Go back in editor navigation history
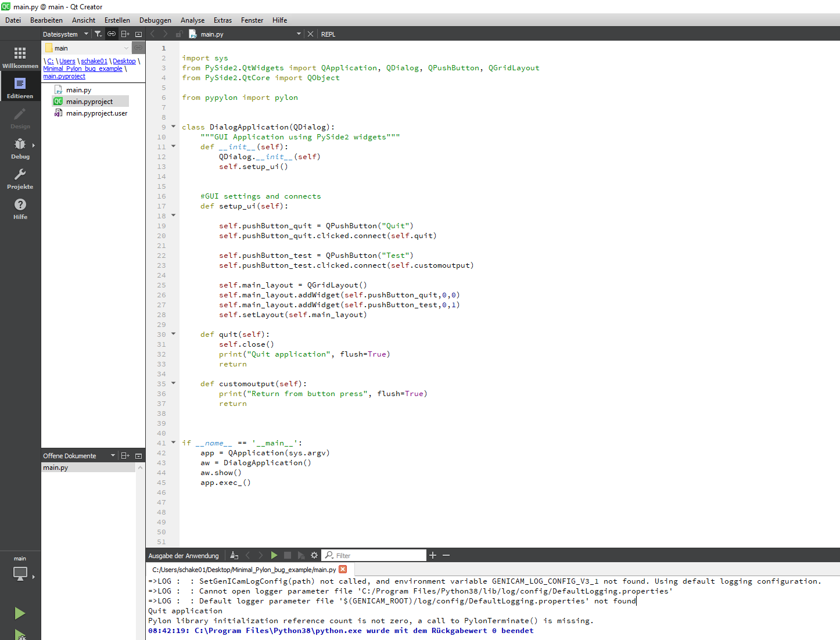Image resolution: width=840 pixels, height=640 pixels. 153,34
